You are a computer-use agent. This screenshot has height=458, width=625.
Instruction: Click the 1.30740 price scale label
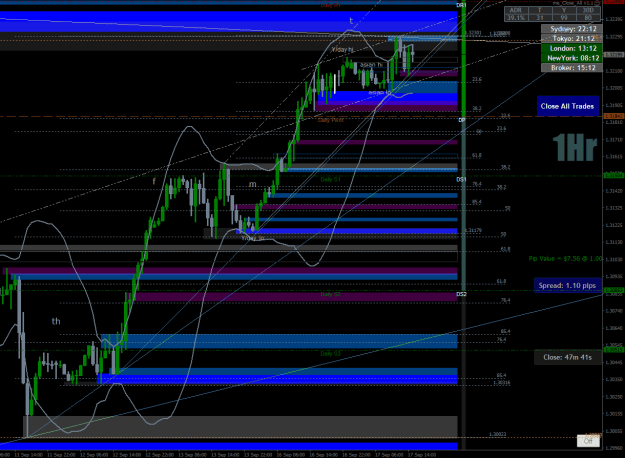point(614,311)
